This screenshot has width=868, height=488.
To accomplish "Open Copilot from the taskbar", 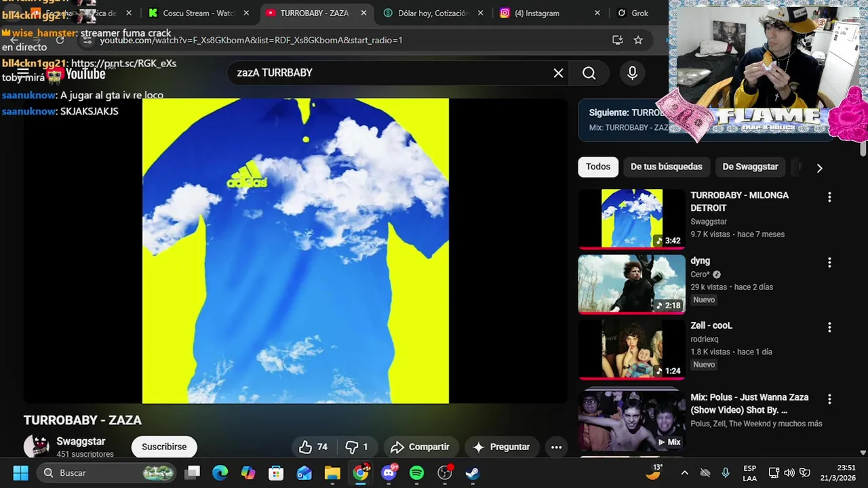I will coord(248,472).
